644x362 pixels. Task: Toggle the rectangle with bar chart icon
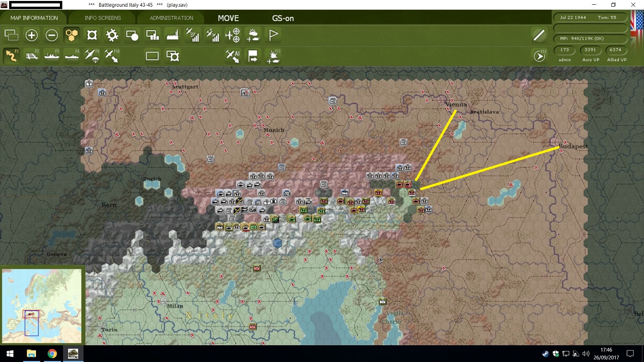point(152,35)
